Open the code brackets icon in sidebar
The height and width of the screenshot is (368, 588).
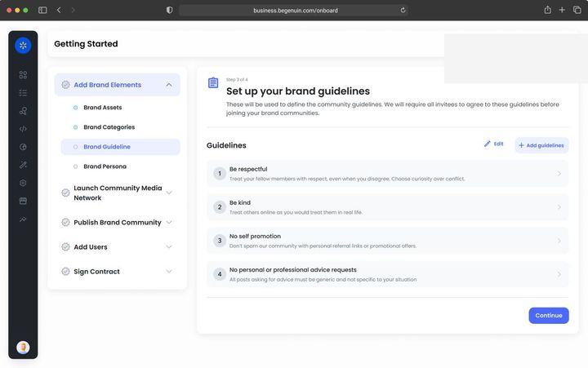[23, 129]
